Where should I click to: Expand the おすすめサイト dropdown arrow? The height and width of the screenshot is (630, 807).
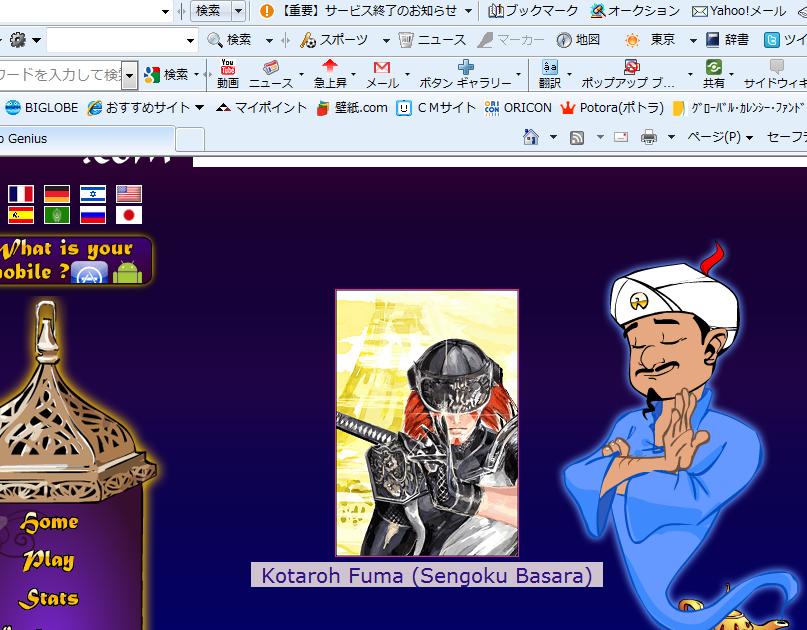coord(200,108)
